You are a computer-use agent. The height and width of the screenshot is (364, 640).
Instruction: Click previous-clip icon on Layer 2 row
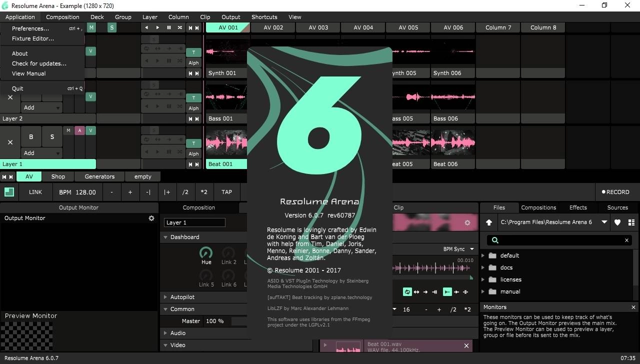point(190,118)
